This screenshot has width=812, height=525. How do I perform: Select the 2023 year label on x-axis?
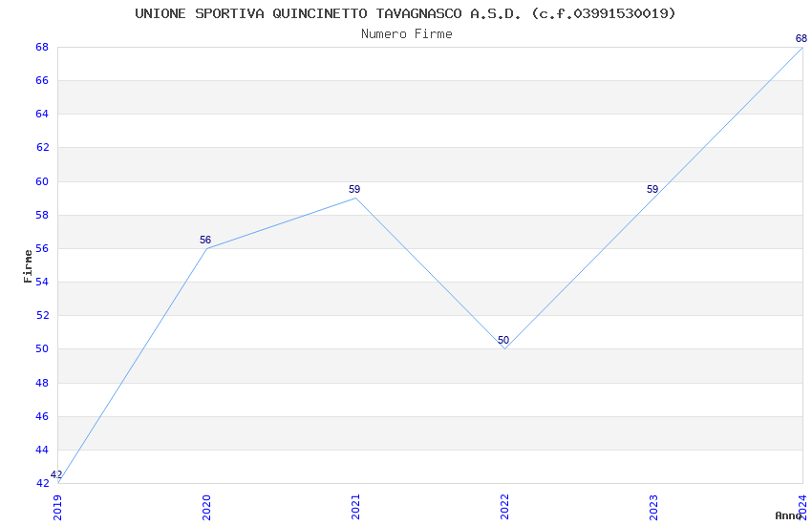pyautogui.click(x=653, y=508)
